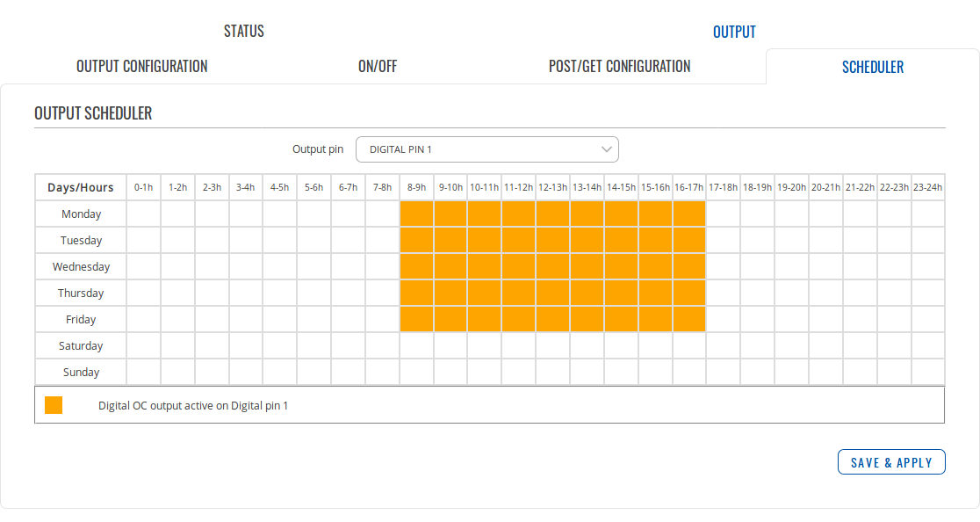The height and width of the screenshot is (522, 980).
Task: Enable Sunday 23-24h schedule cell
Action: click(927, 372)
